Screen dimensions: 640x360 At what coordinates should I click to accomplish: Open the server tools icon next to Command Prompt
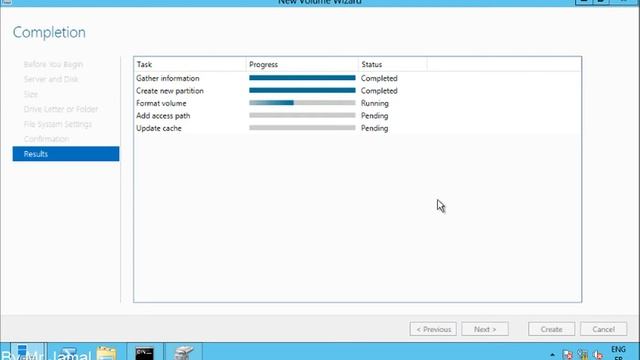(x=183, y=353)
